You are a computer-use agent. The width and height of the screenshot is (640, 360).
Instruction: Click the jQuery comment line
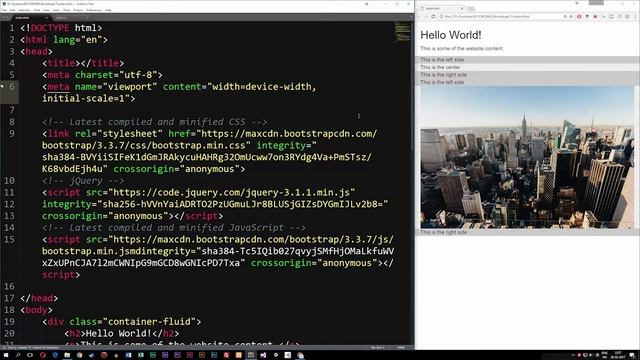click(83, 180)
